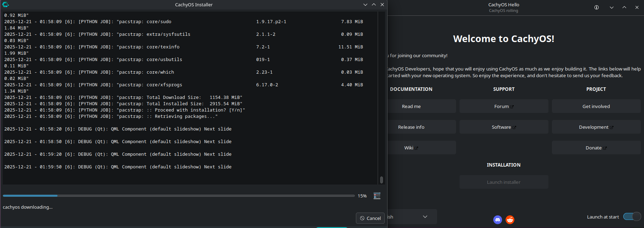
Task: Click the 'Proceed with installation? [Y/n]' log line
Action: [x=125, y=110]
